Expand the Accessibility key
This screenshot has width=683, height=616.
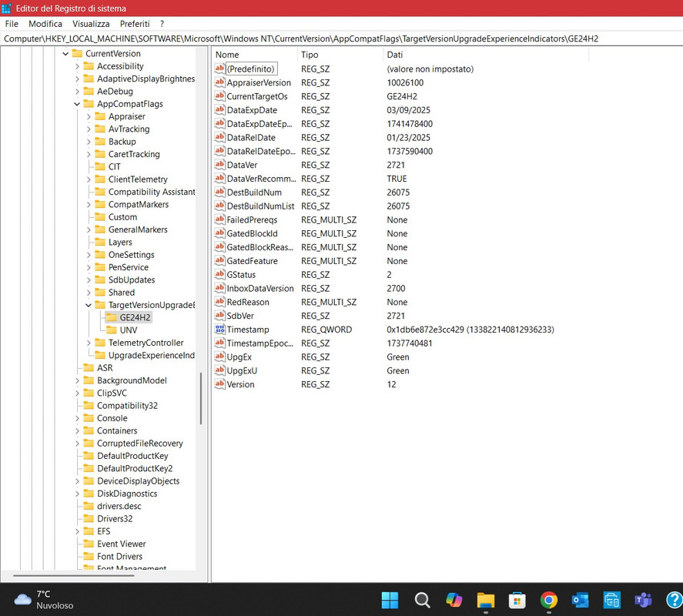tap(77, 66)
